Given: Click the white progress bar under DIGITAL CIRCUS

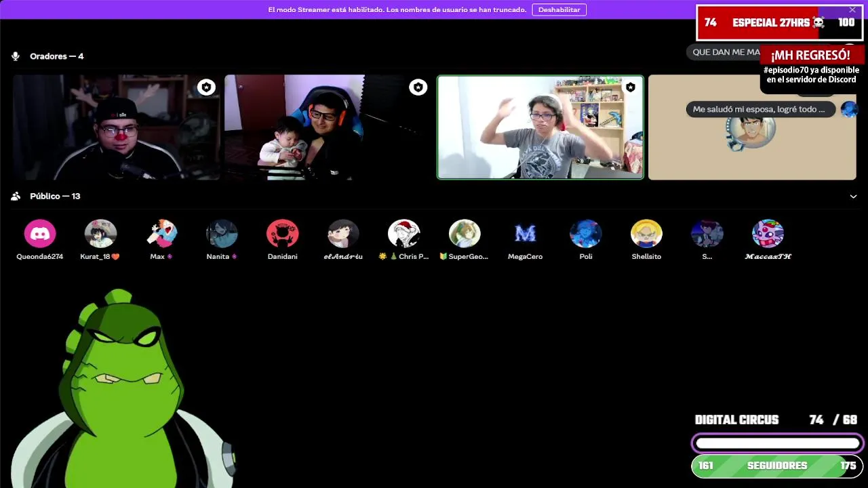Looking at the screenshot, I should point(777,443).
